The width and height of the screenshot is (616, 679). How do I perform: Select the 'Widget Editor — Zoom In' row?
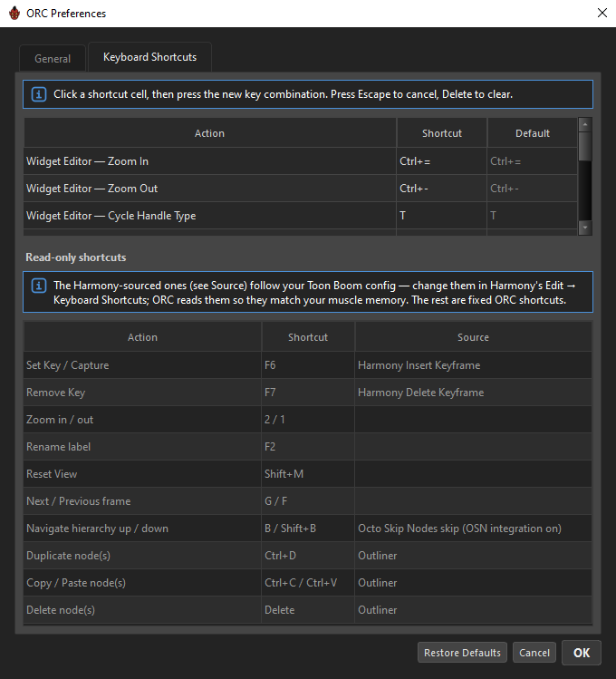(x=301, y=161)
